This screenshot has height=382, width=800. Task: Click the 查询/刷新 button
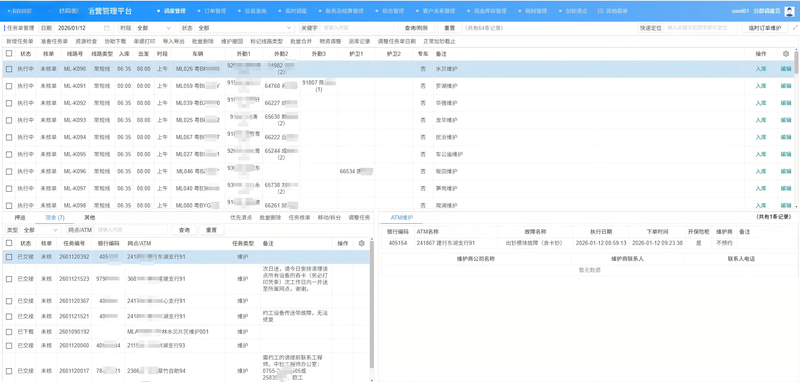tap(416, 28)
